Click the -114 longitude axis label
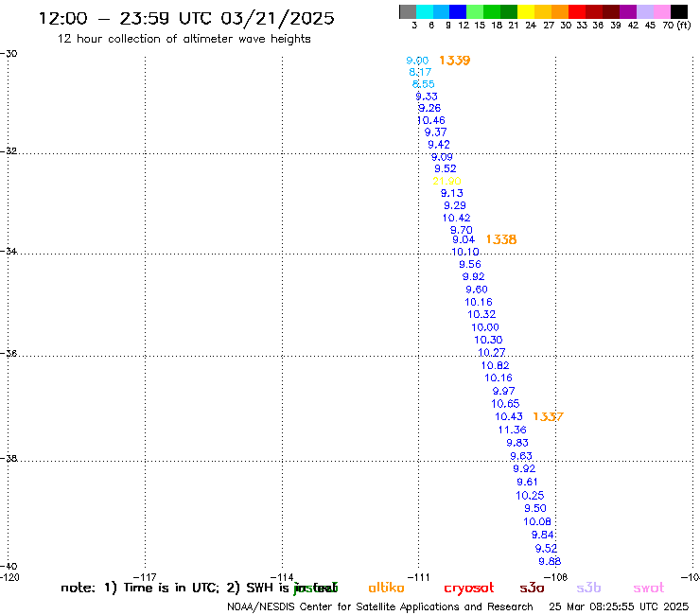 click(x=282, y=577)
